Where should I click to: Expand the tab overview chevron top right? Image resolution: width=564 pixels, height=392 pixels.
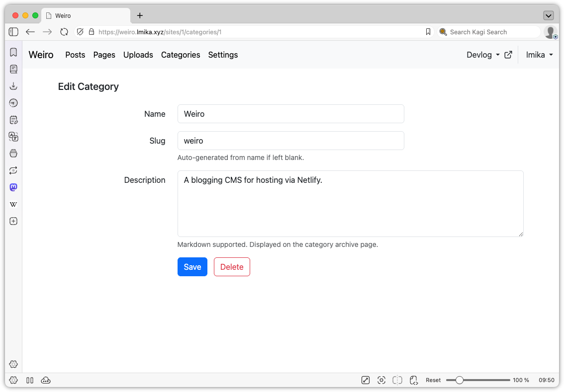click(549, 15)
